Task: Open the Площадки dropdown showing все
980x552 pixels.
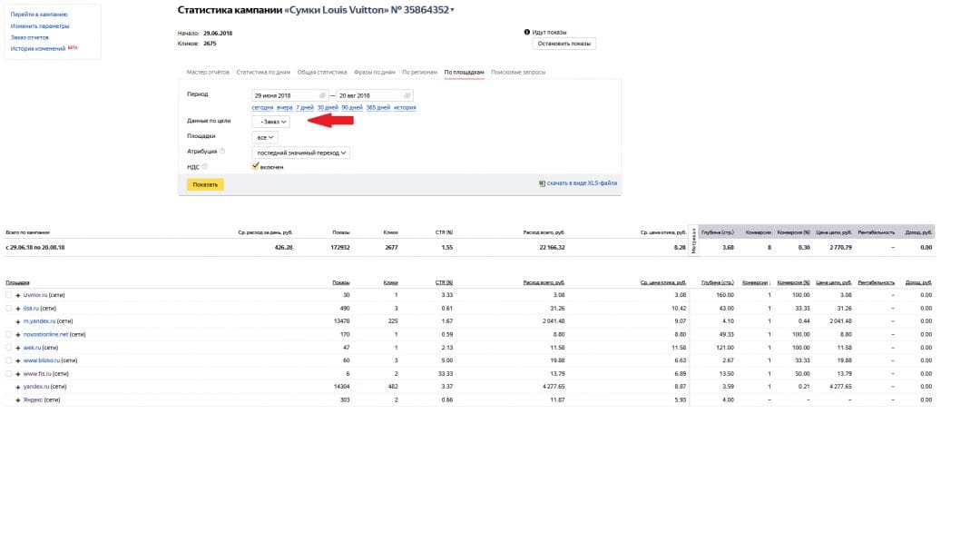Action: pyautogui.click(x=265, y=137)
